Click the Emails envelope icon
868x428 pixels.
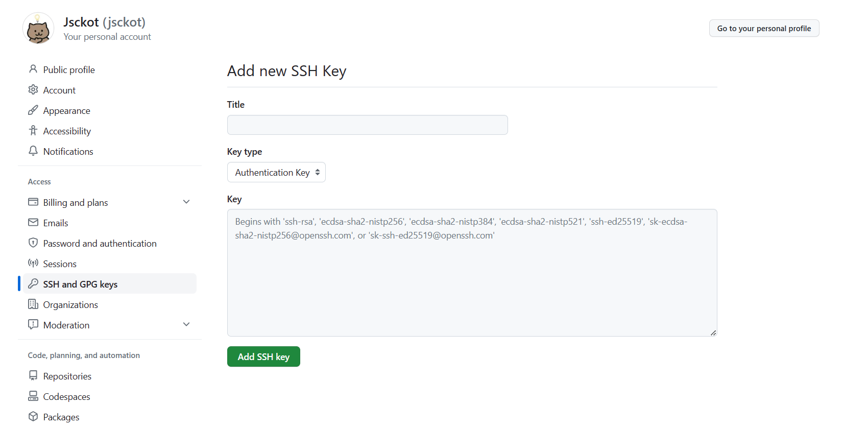click(33, 222)
